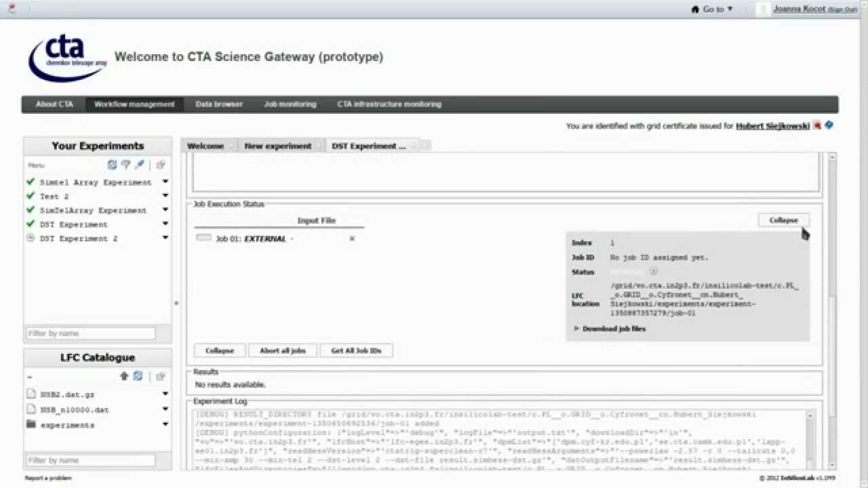Open dropdown arrow for experiments folder
The height and width of the screenshot is (488, 868).
[x=165, y=425]
